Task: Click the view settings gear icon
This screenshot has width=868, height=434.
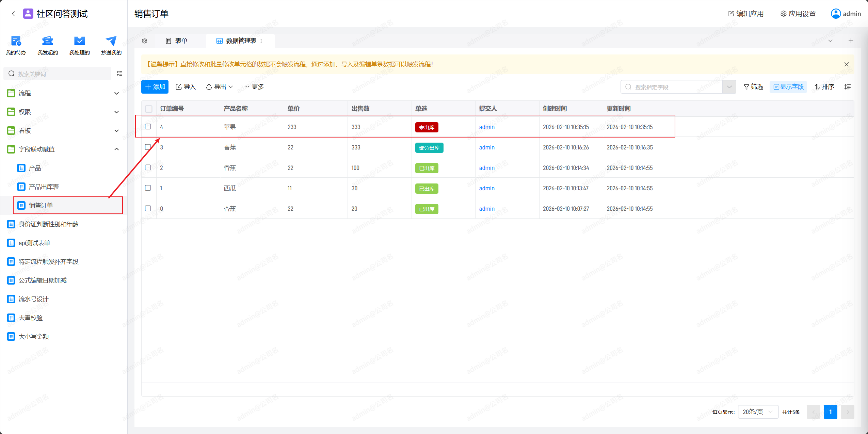Action: 145,41
